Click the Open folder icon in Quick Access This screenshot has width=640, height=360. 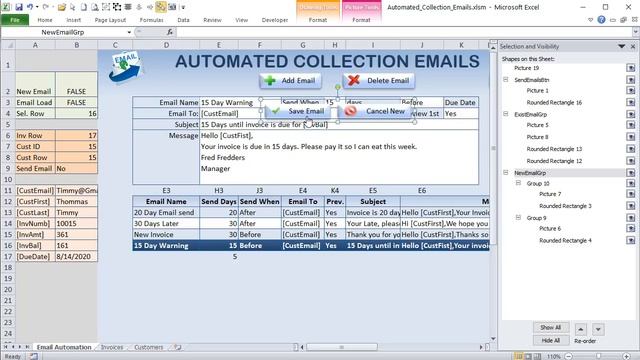pyautogui.click(x=62, y=7)
